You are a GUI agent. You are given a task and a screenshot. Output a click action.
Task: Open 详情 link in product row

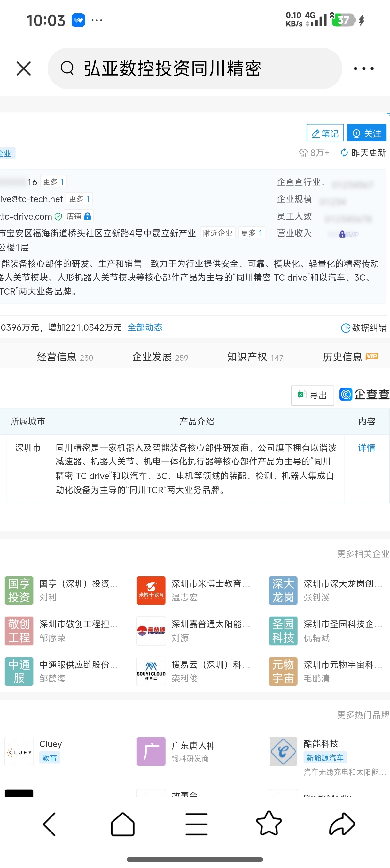(366, 447)
